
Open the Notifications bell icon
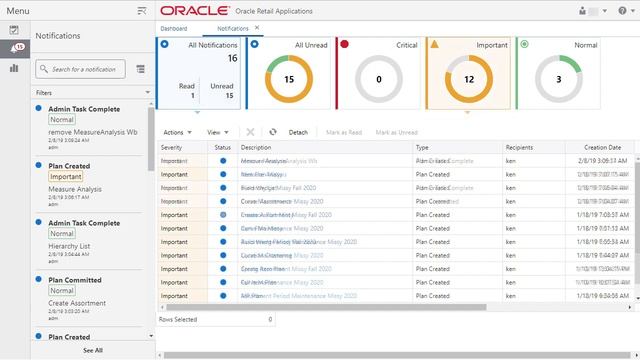pos(15,49)
